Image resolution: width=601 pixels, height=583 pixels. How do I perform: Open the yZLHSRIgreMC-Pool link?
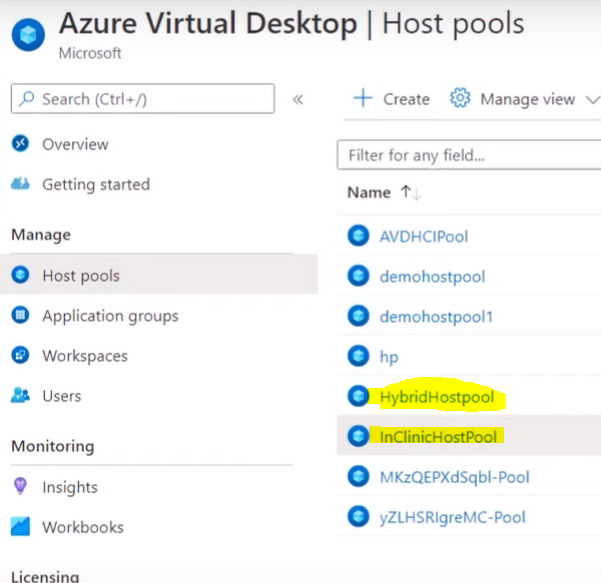point(453,517)
